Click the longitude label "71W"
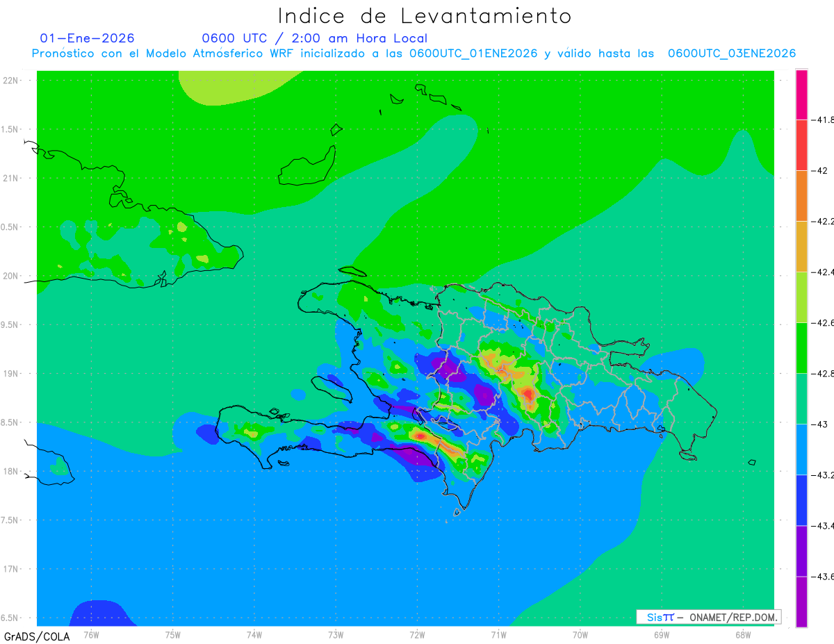The width and height of the screenshot is (834, 644). (498, 634)
